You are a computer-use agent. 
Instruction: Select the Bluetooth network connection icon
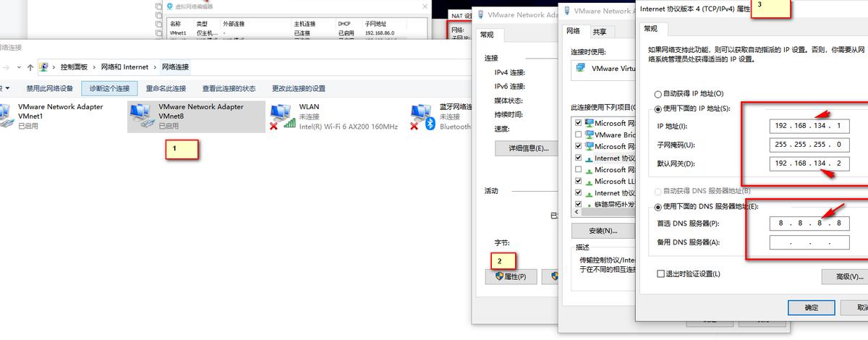click(423, 116)
